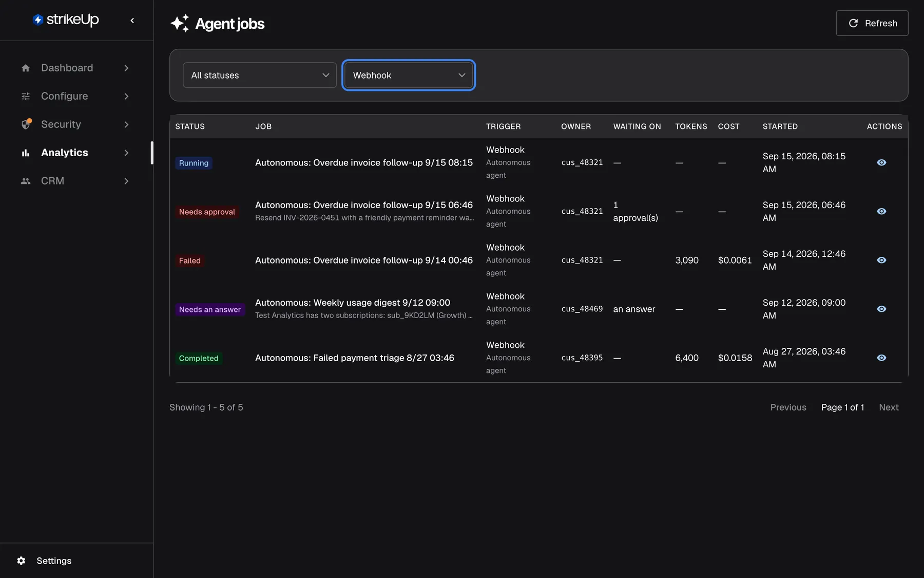Open the All statuses dropdown
The image size is (924, 578).
click(x=260, y=75)
